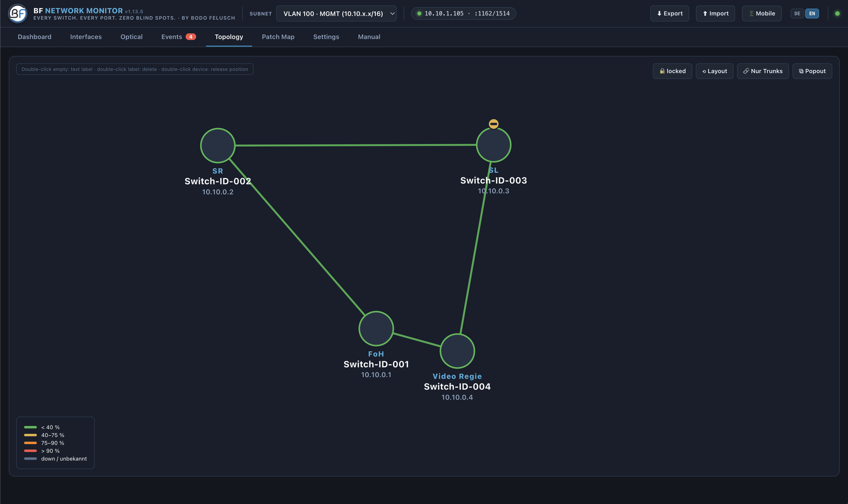848x504 pixels.
Task: Open the Mobile view button
Action: [x=762, y=13]
